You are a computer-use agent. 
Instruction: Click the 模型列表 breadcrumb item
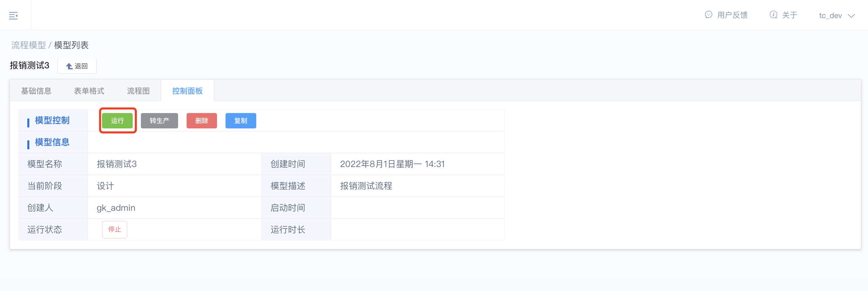71,45
